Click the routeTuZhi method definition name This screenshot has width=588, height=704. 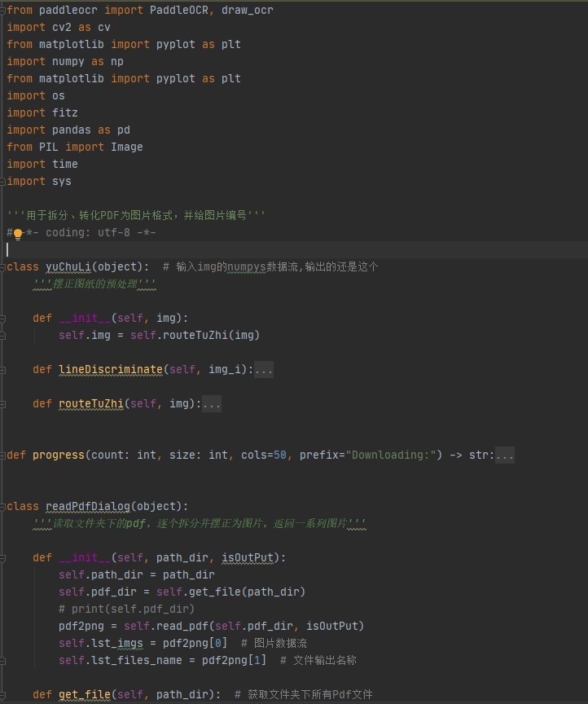pyautogui.click(x=91, y=404)
